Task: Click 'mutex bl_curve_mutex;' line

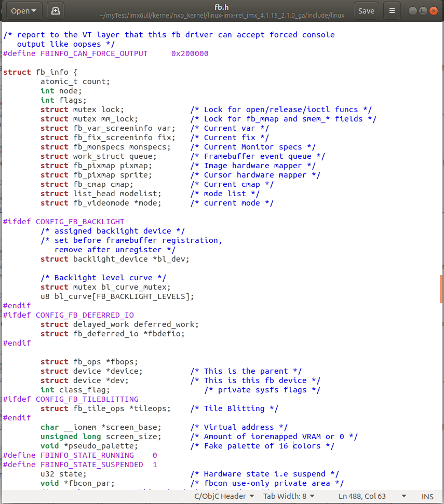Action: (x=122, y=287)
